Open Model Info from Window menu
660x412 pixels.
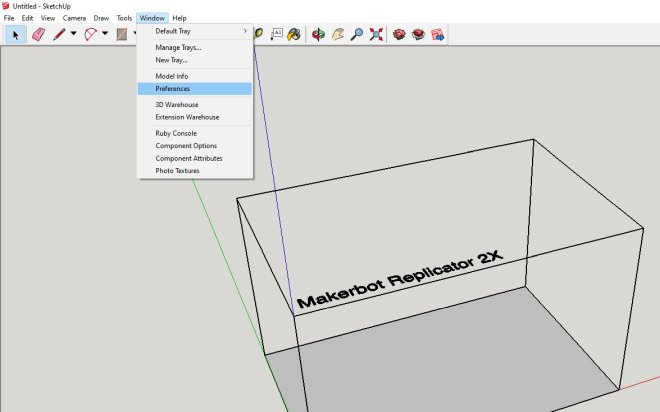pyautogui.click(x=195, y=76)
